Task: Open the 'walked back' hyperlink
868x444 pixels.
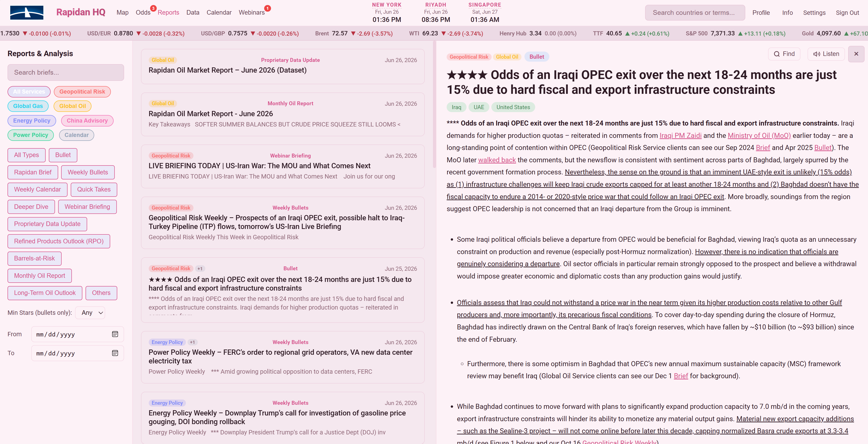Action: pos(497,160)
